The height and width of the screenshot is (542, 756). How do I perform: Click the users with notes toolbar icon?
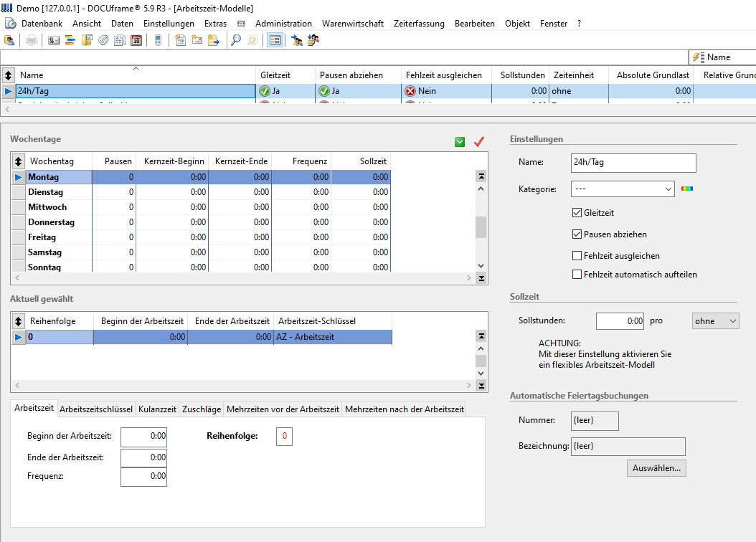(313, 40)
